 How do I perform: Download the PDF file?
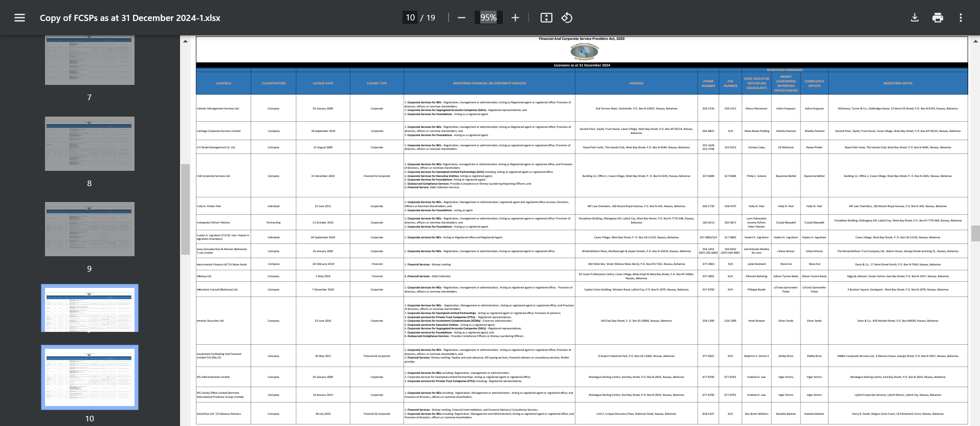click(x=915, y=18)
